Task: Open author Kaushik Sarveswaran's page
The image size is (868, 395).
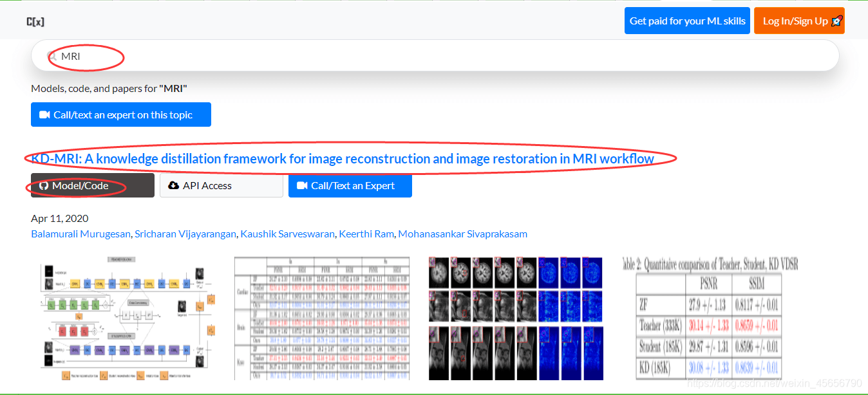Action: (x=288, y=234)
